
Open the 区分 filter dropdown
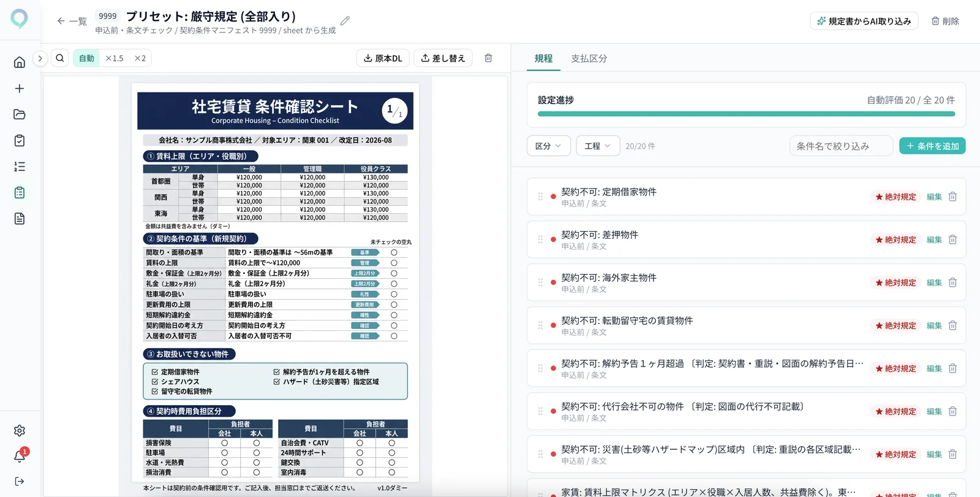(548, 146)
